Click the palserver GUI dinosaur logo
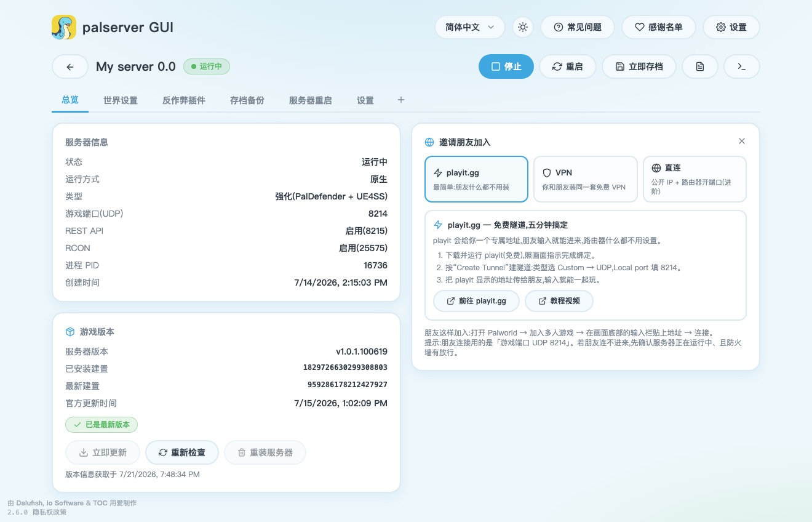This screenshot has height=522, width=812. point(64,27)
